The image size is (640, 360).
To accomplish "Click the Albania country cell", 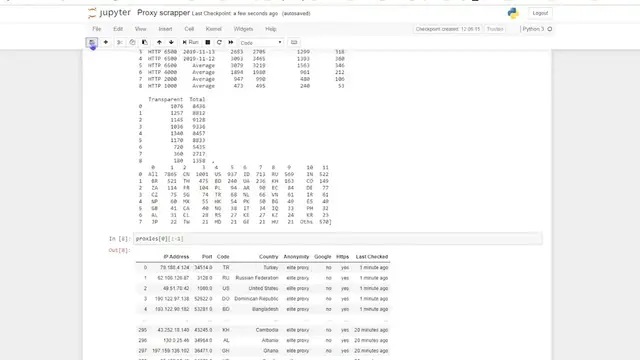I will [x=270, y=340].
